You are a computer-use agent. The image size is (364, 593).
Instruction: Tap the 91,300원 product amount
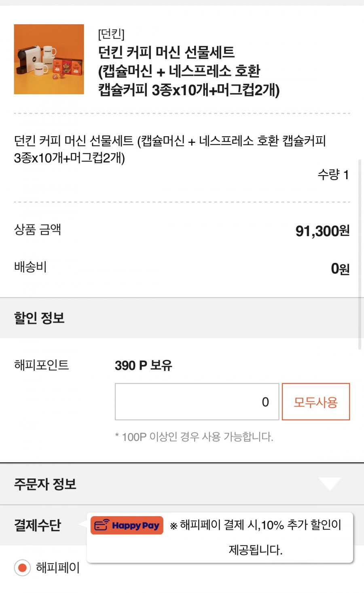click(x=322, y=231)
